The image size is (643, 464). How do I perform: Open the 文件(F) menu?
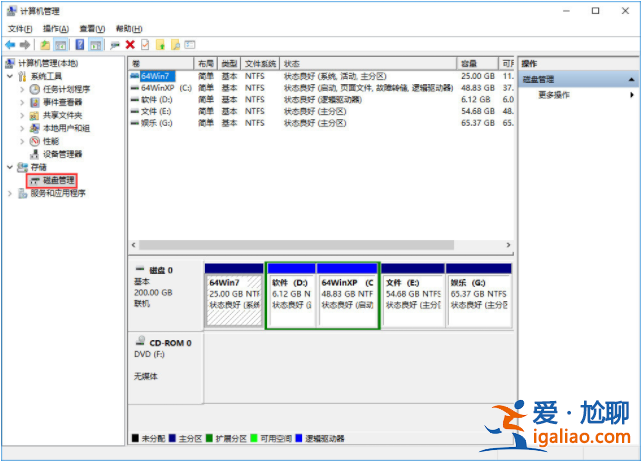point(20,29)
